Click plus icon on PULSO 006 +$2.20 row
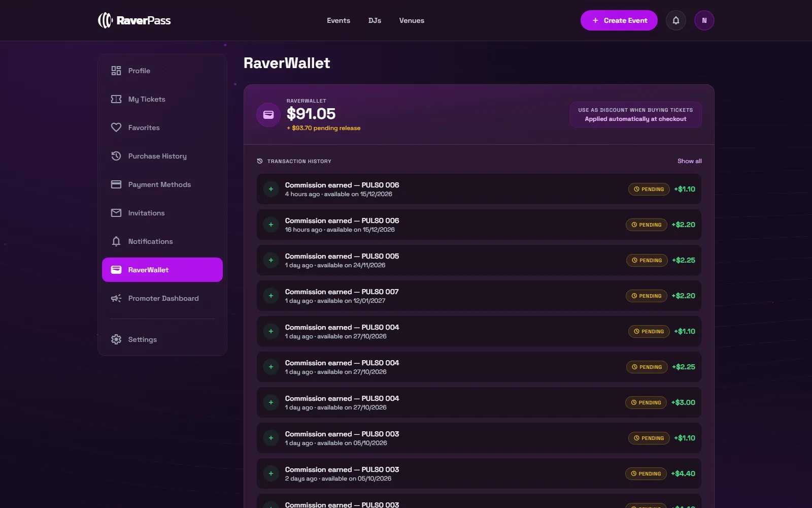Image resolution: width=812 pixels, height=508 pixels. click(271, 225)
